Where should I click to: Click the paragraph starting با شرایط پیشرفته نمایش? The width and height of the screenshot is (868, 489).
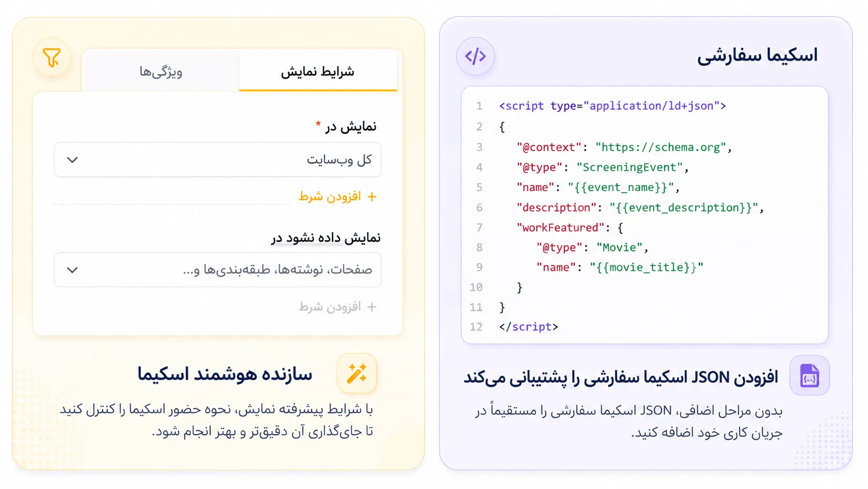(216, 420)
